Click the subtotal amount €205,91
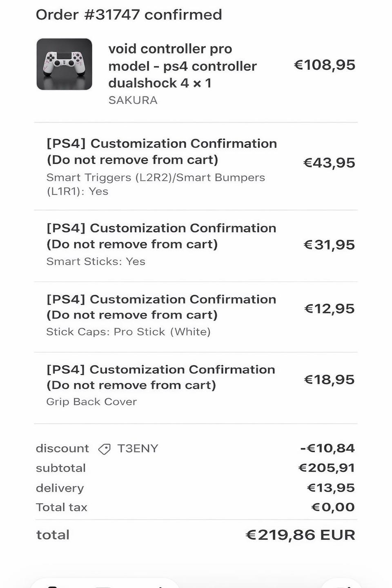Viewport: 392px width, 588px height. click(x=327, y=468)
